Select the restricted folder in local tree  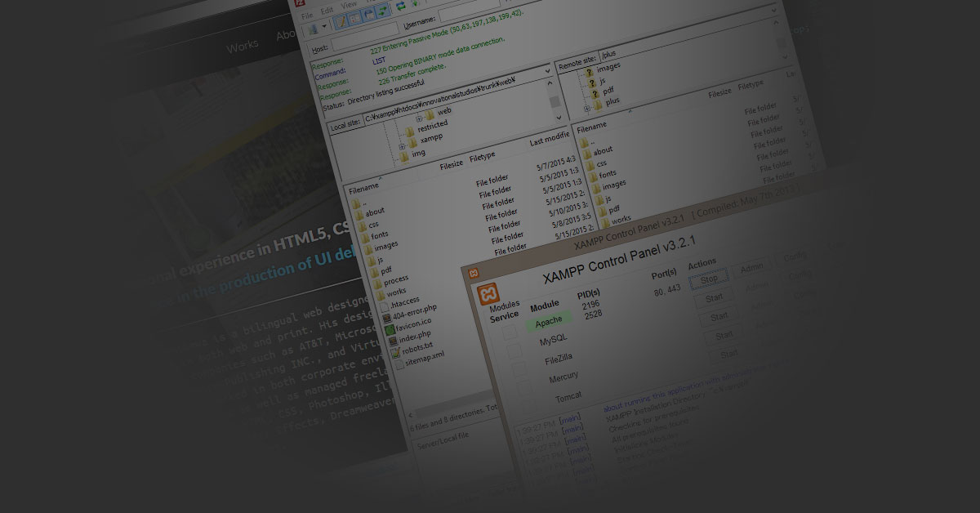point(426,127)
